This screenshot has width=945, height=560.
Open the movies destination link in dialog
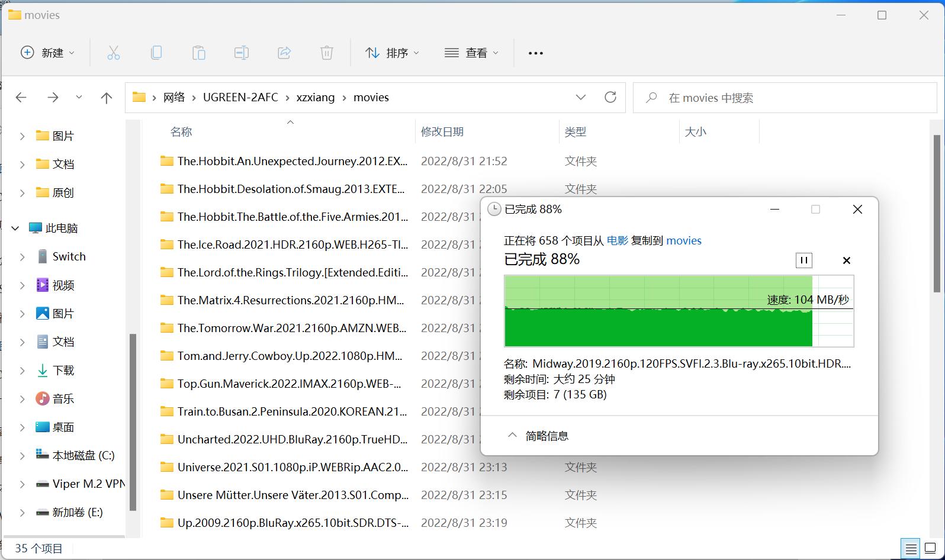click(x=684, y=240)
